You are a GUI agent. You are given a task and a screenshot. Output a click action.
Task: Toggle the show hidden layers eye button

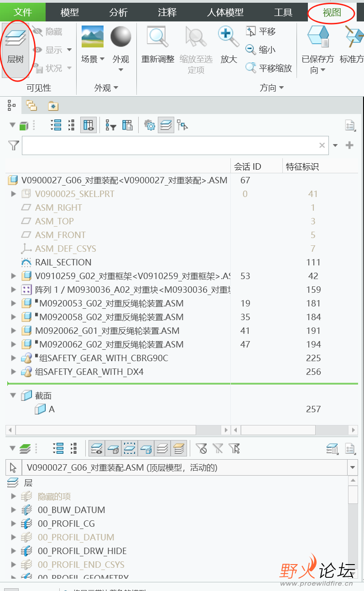97,449
